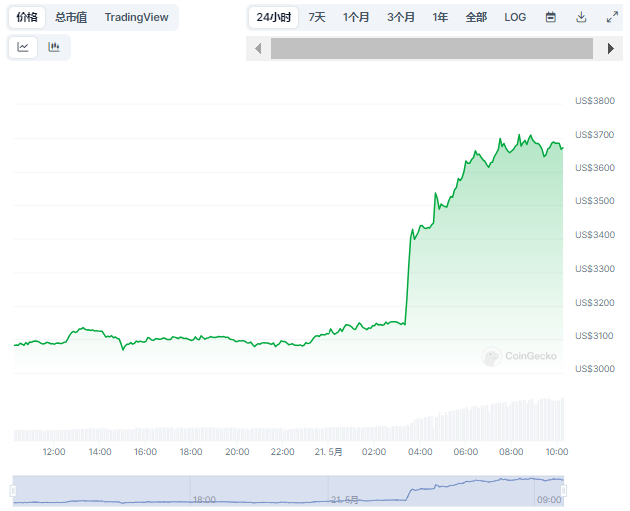Expand chart to fullscreen
This screenshot has height=511, width=630.
click(x=612, y=17)
